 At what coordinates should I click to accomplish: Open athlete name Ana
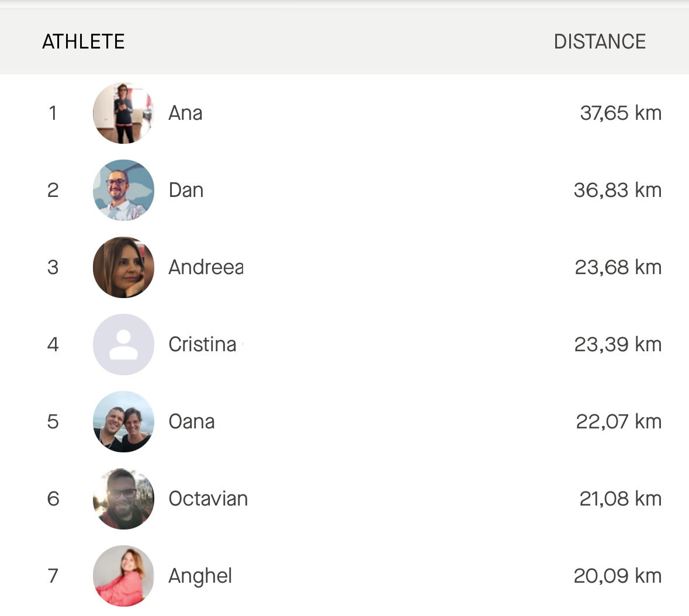185,113
